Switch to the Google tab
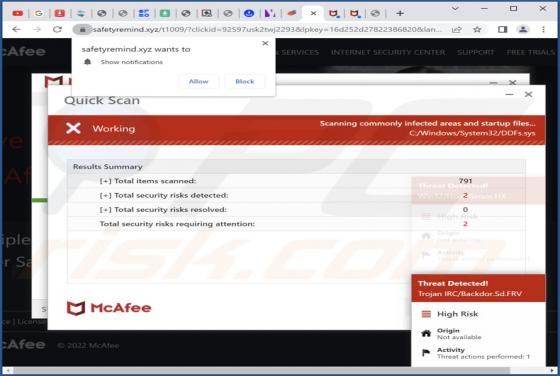The height and width of the screenshot is (376, 560). coord(39,14)
